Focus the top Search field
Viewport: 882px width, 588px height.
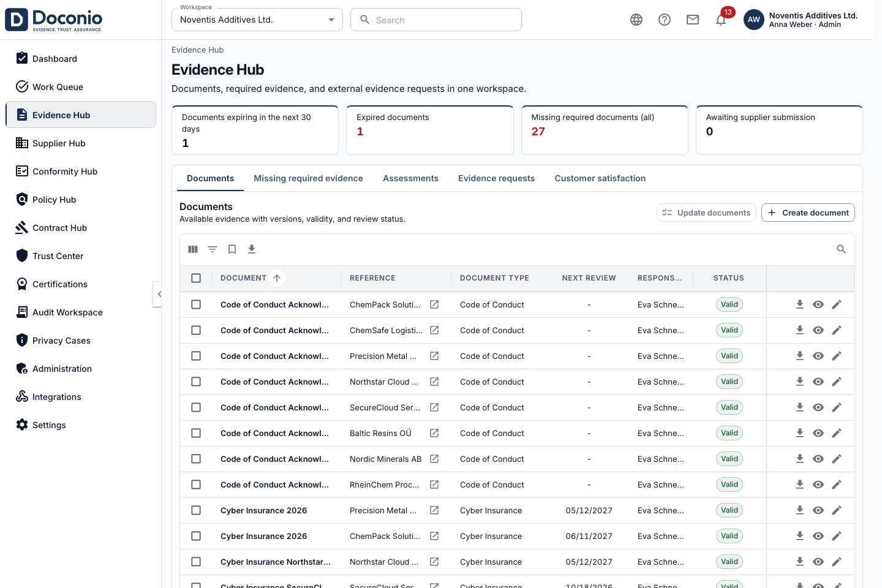pyautogui.click(x=436, y=20)
